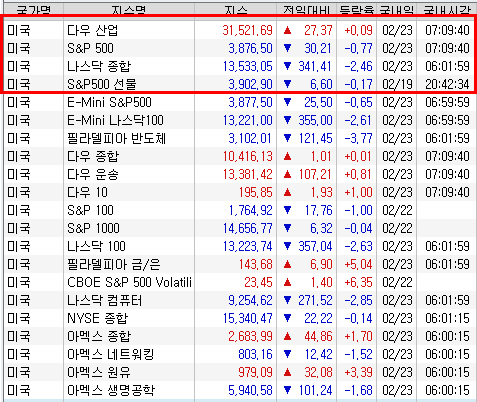Click the down arrow in S&P 500 row
Viewport: 477px width, 402px height.
click(x=287, y=49)
